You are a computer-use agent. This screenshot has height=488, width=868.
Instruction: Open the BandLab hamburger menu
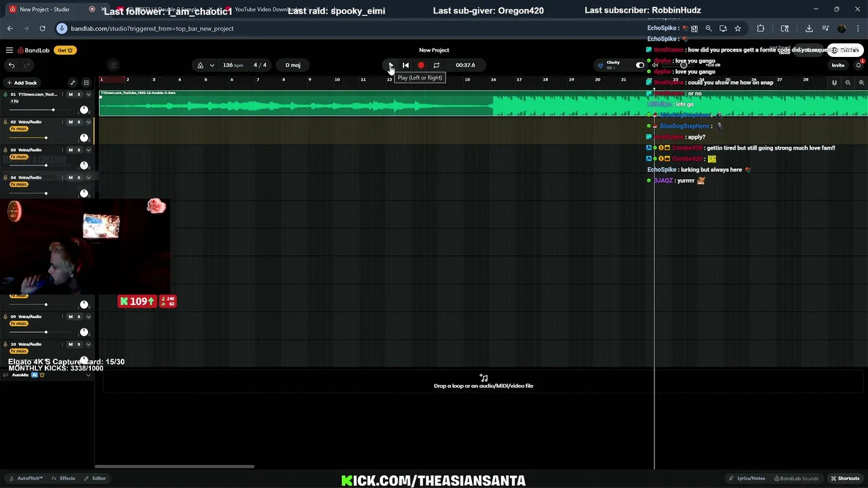coord(9,50)
